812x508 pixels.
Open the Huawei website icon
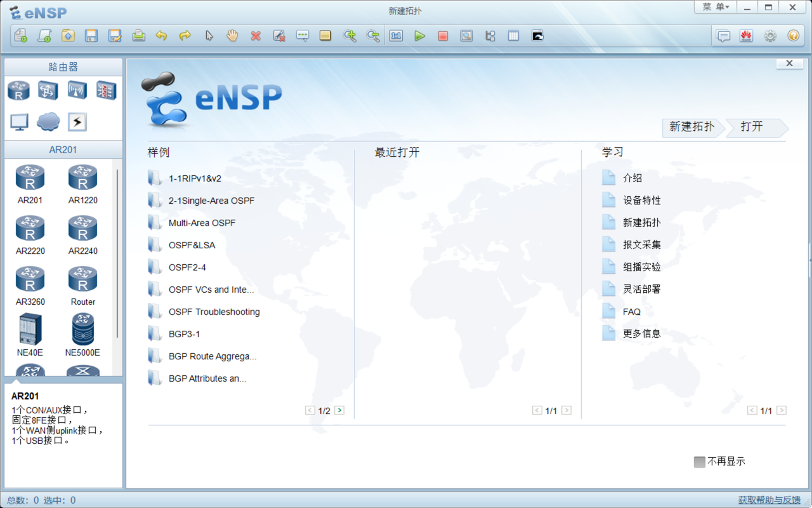coord(746,36)
